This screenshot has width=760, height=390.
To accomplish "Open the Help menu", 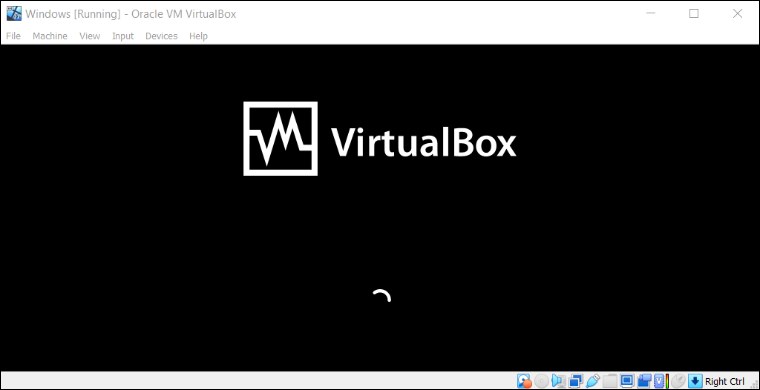I will tap(198, 36).
